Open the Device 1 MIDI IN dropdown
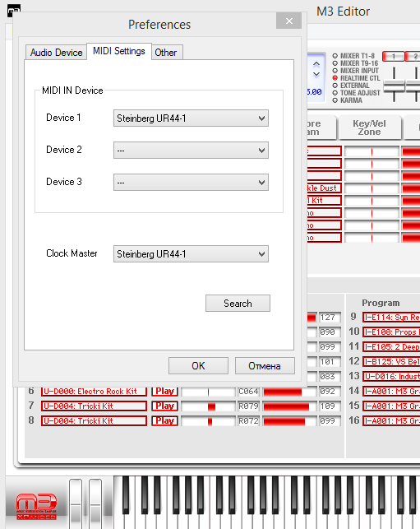 pos(191,118)
